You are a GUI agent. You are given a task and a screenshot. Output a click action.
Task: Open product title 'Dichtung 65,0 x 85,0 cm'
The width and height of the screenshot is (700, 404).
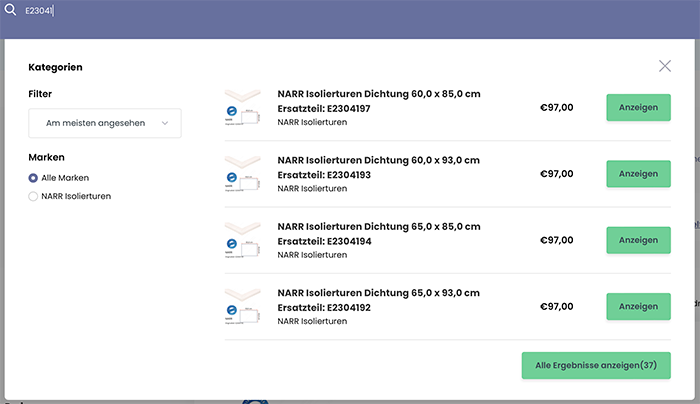click(x=379, y=226)
